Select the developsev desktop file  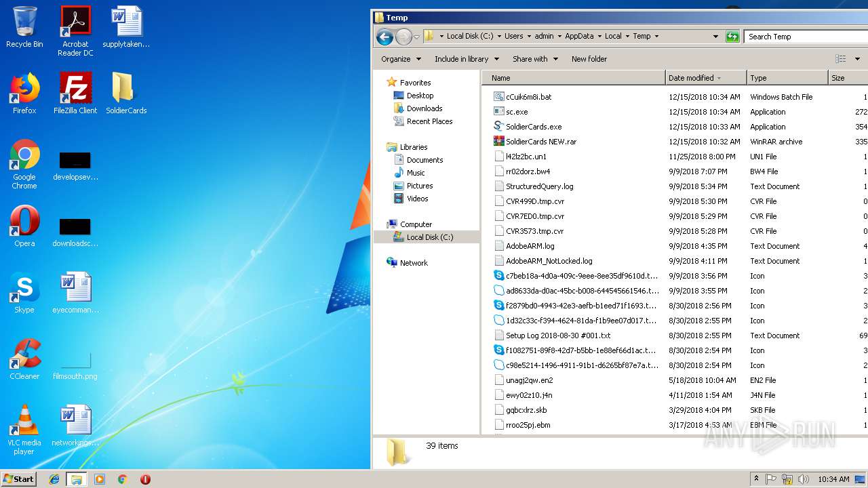(75, 167)
